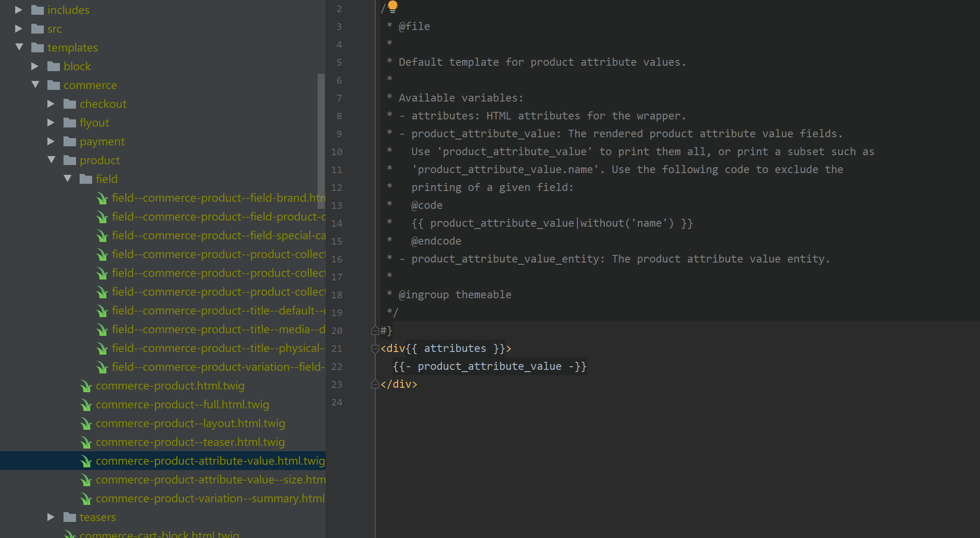The height and width of the screenshot is (538, 980).
Task: Expand the src folder arrow
Action: (19, 28)
